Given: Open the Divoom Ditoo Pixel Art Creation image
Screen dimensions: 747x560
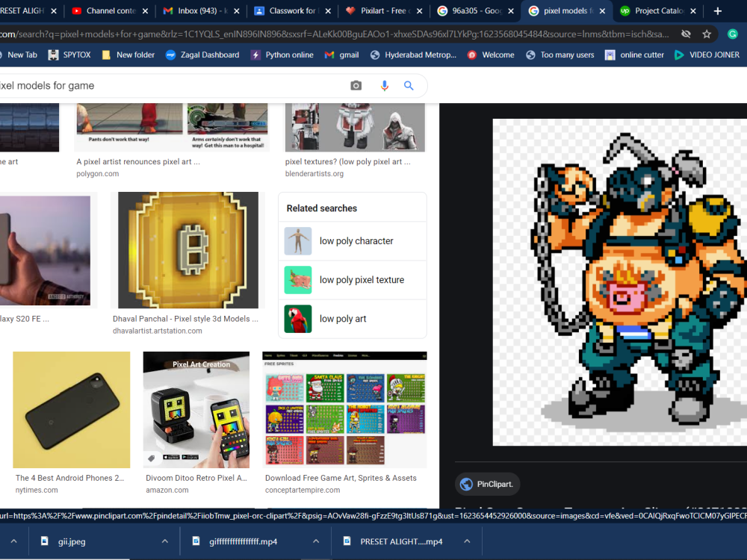Looking at the screenshot, I should point(196,409).
